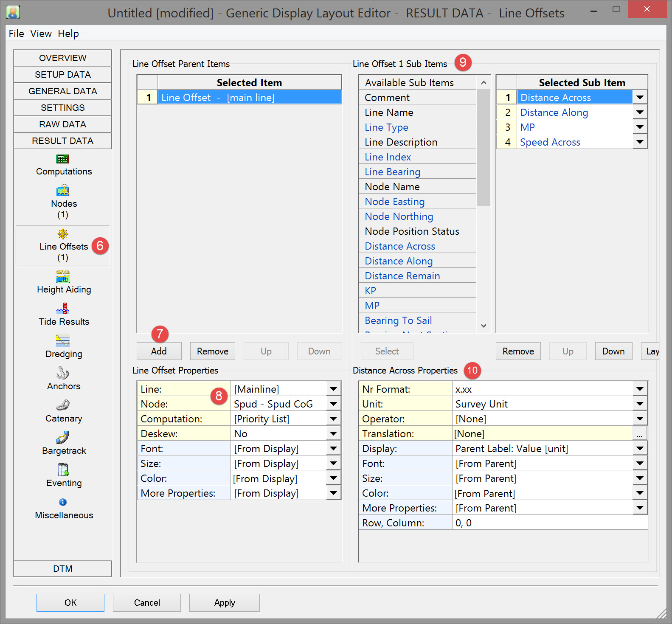Click the Apply button
672x624 pixels.
click(224, 603)
